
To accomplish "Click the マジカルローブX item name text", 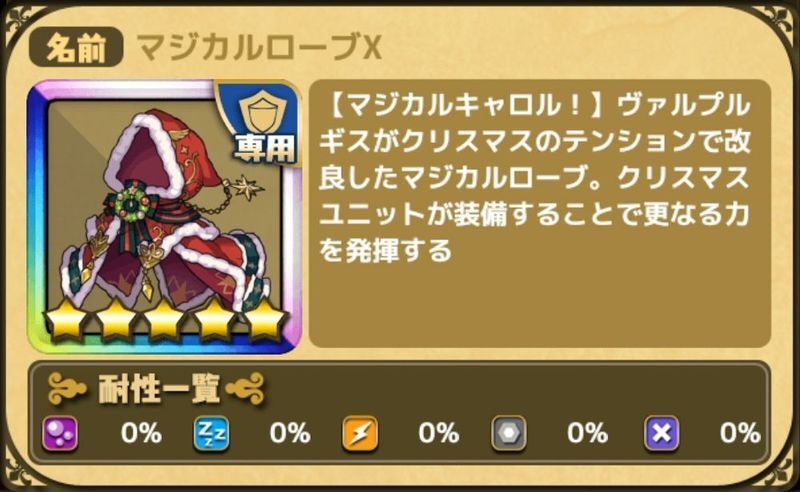I will pyautogui.click(x=259, y=48).
